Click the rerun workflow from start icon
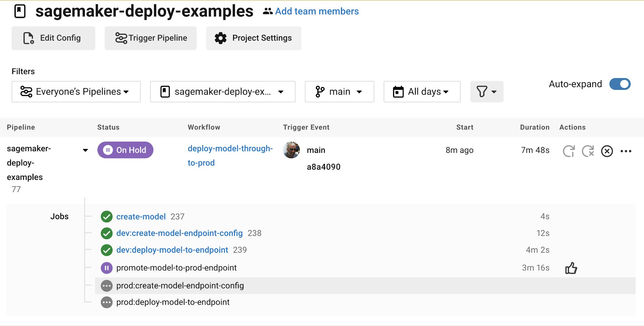This screenshot has height=326, width=644. pyautogui.click(x=569, y=151)
